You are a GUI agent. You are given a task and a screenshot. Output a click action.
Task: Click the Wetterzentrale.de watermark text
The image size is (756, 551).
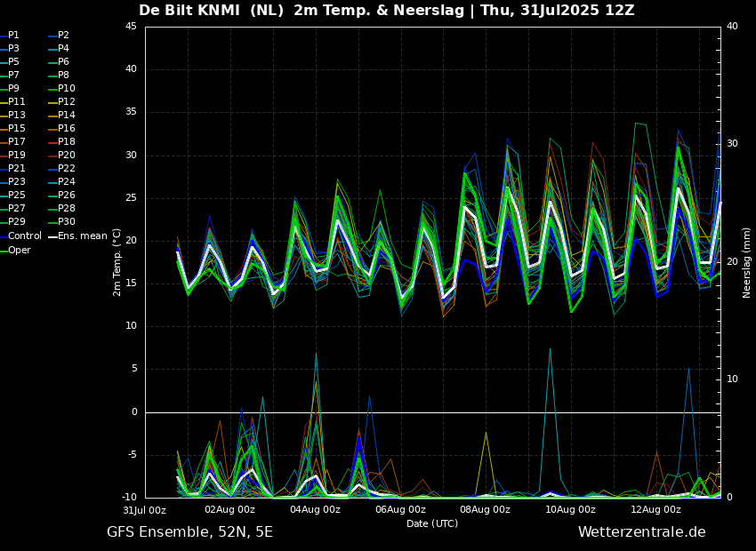[641, 532]
